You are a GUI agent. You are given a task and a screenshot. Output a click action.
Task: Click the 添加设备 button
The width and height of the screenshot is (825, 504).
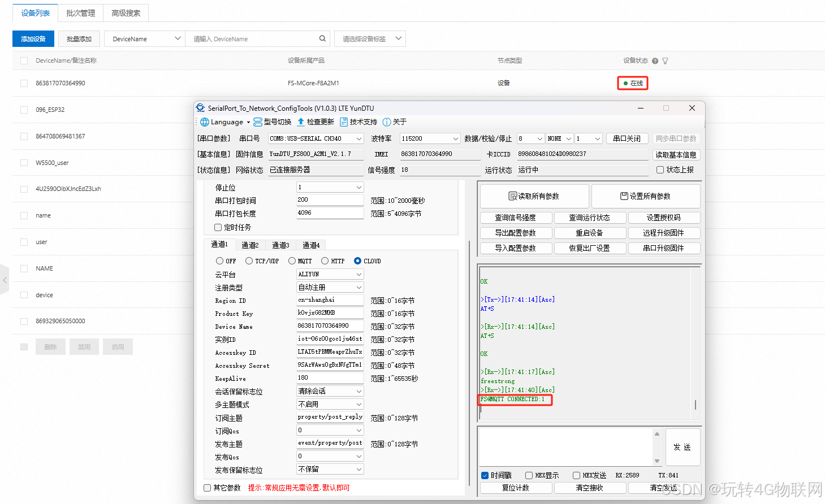33,39
